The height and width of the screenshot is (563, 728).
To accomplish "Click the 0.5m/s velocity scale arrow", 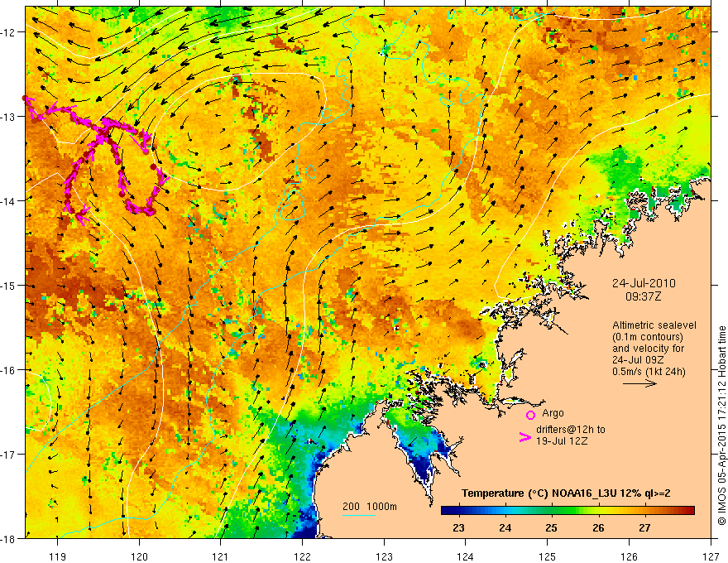I will (x=639, y=383).
